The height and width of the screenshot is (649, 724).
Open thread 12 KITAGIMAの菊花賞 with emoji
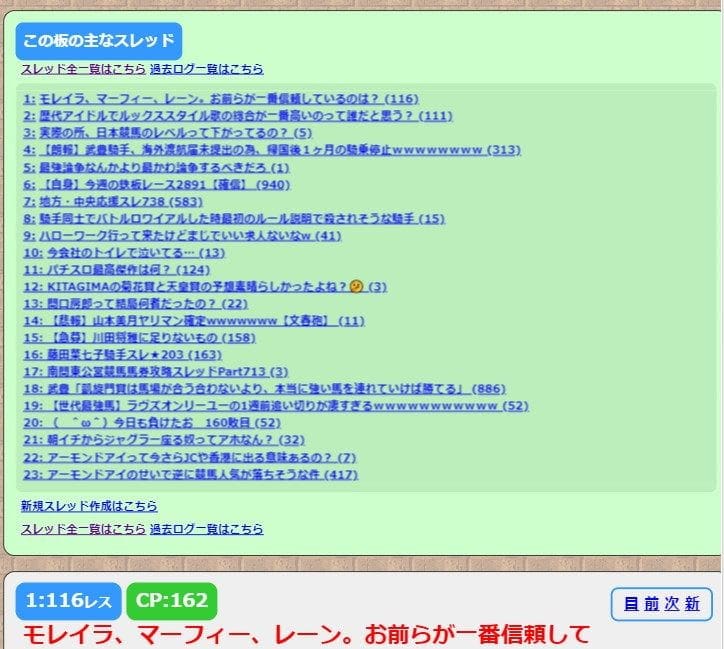pyautogui.click(x=204, y=287)
